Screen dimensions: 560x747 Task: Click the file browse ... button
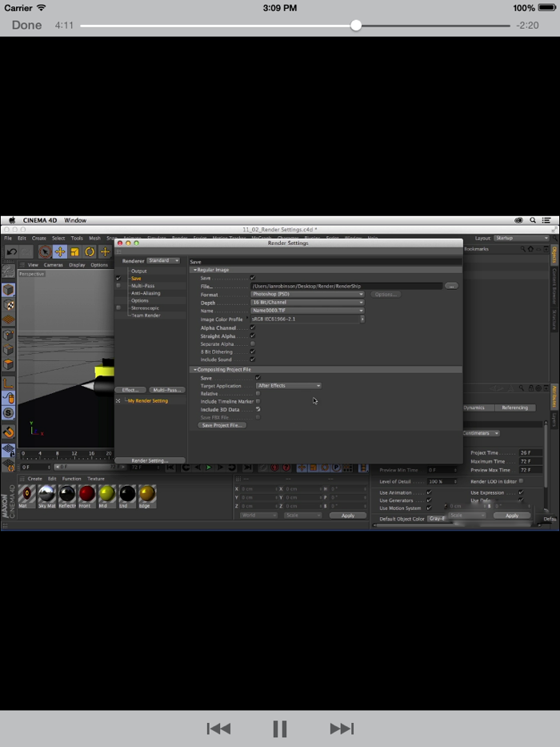click(451, 287)
